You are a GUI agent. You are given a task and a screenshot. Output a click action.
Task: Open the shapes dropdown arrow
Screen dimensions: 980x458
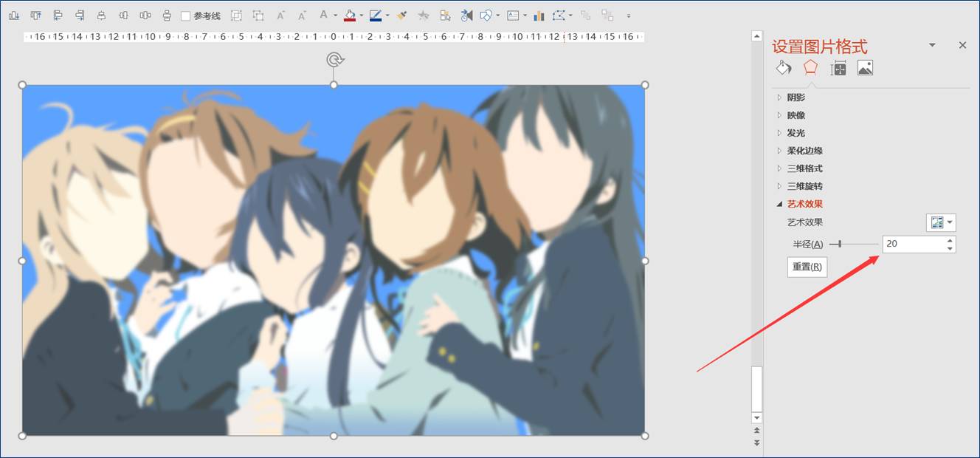pyautogui.click(x=498, y=16)
